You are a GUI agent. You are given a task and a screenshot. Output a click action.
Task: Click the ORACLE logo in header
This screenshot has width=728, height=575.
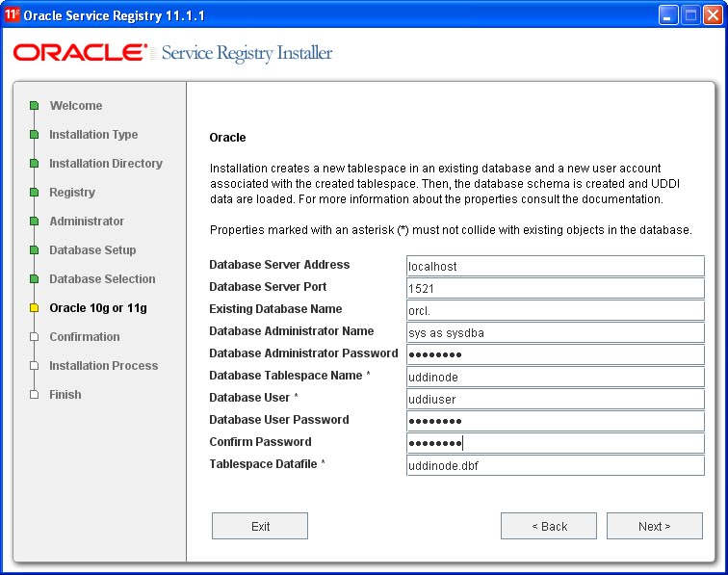[x=80, y=52]
